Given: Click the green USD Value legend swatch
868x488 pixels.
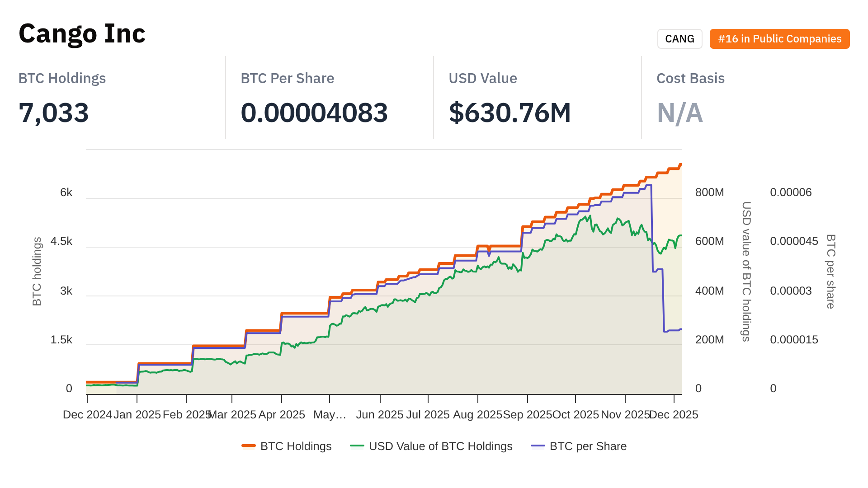Looking at the screenshot, I should click(x=357, y=446).
